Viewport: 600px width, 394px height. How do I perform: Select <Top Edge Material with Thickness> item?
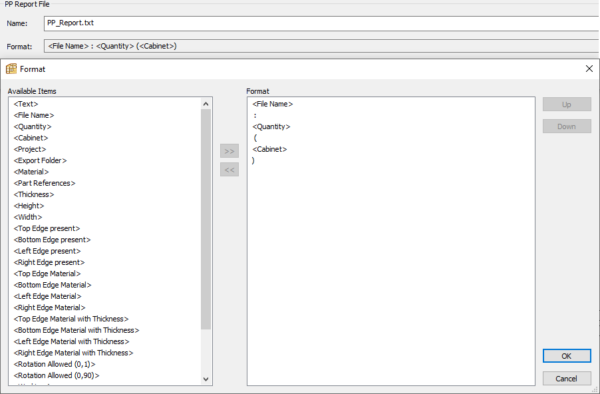[x=71, y=319]
